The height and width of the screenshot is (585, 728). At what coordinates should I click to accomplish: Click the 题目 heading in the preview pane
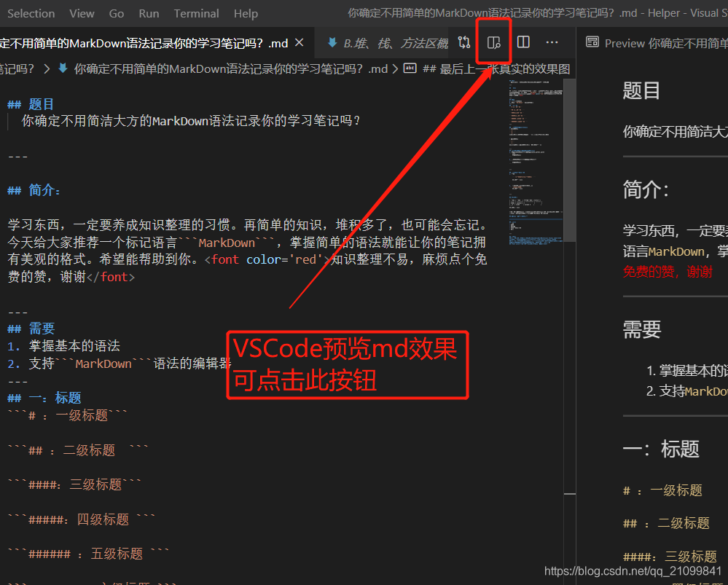point(641,91)
